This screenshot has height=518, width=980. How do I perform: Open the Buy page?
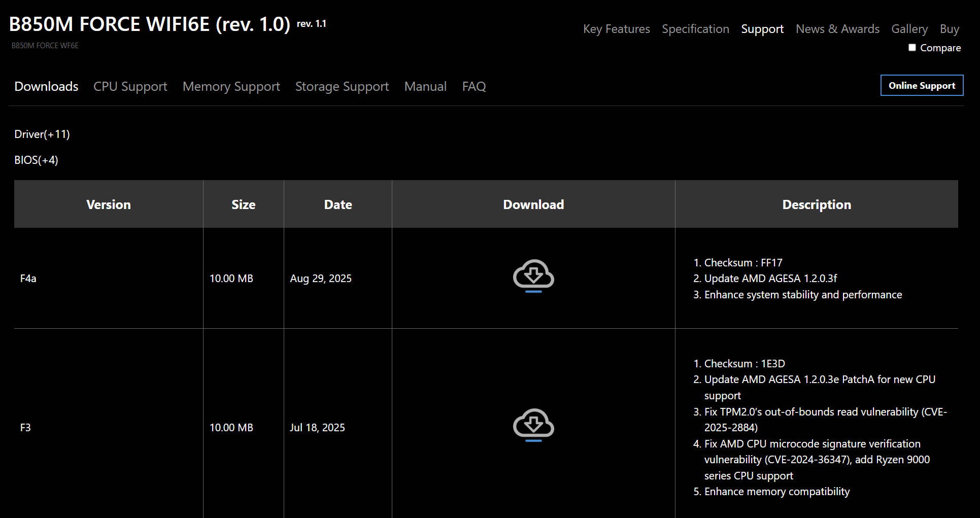[x=950, y=29]
